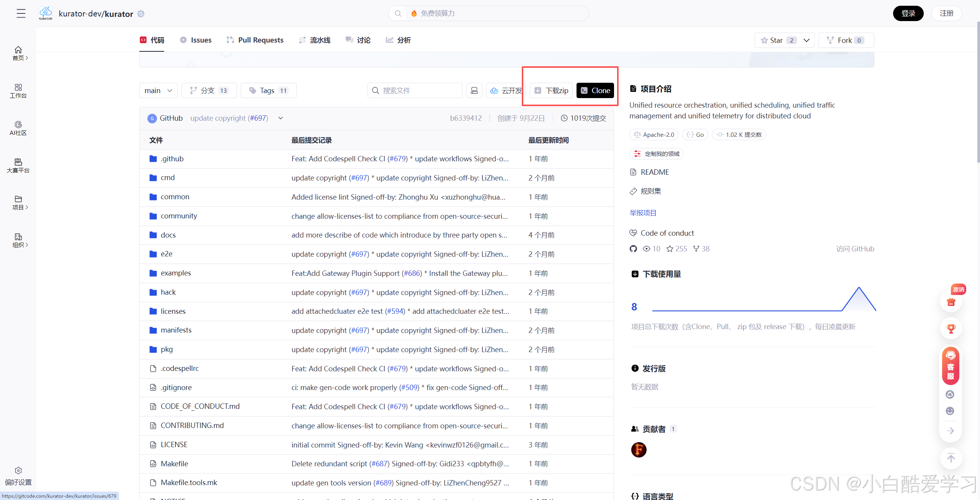Open 工作台 from the left sidebar
The height and width of the screenshot is (500, 980).
(18, 91)
